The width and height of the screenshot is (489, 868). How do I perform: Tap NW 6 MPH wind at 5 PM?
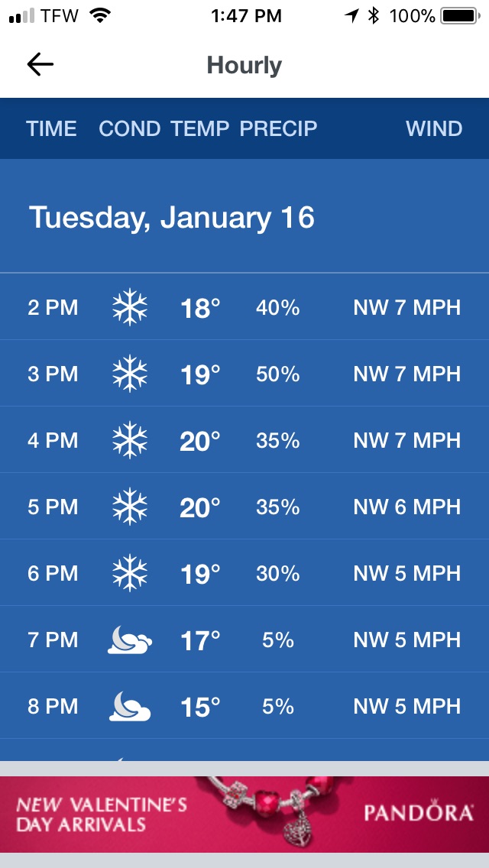pos(407,507)
